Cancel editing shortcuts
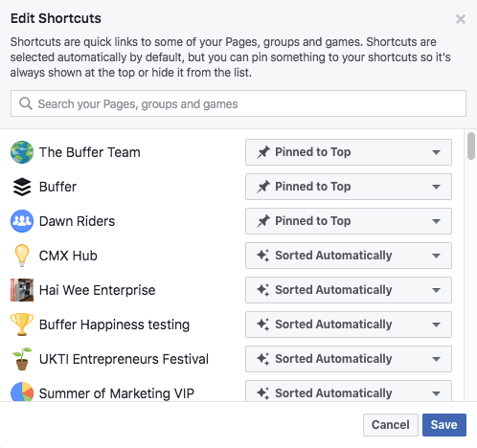 (391, 425)
